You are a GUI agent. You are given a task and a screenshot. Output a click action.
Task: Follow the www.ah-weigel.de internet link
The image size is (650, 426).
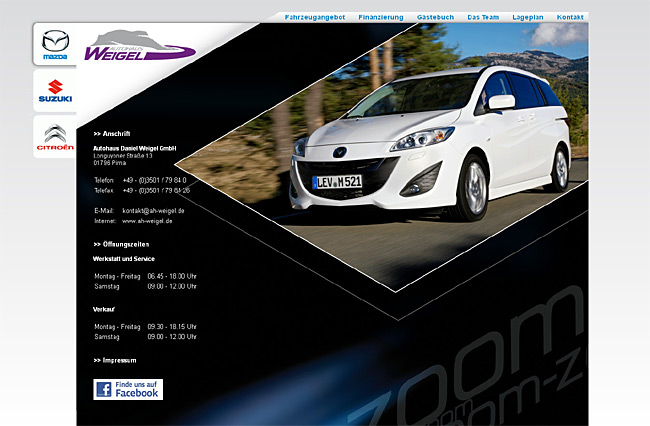coord(147,221)
